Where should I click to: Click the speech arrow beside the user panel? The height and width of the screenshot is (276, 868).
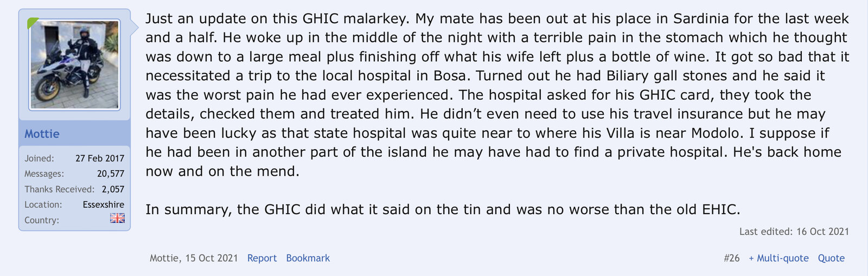click(135, 27)
